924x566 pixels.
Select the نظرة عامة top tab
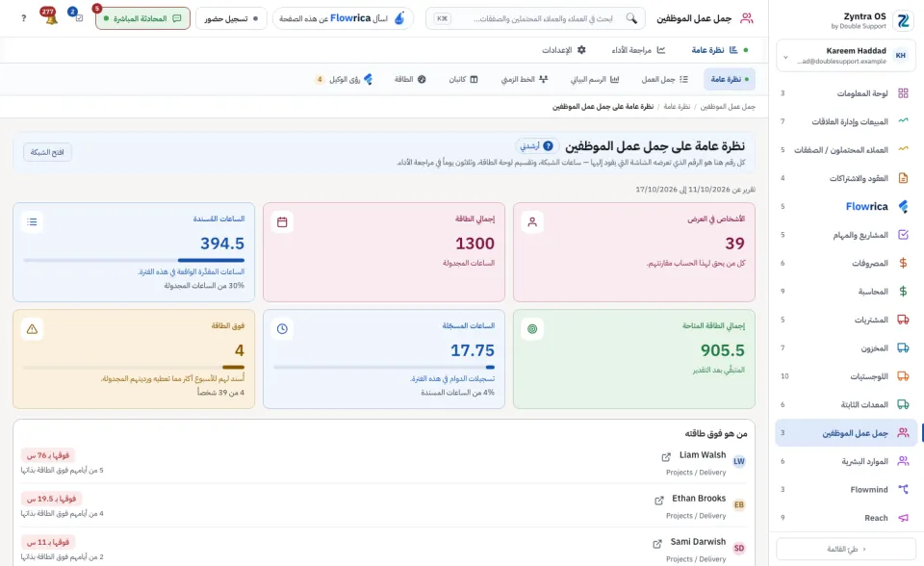pos(720,50)
